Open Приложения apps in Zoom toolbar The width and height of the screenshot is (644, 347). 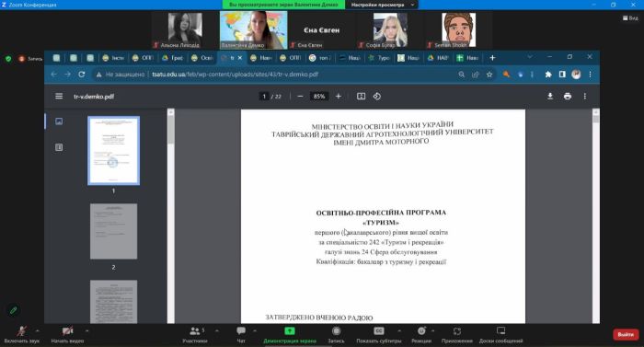456,335
